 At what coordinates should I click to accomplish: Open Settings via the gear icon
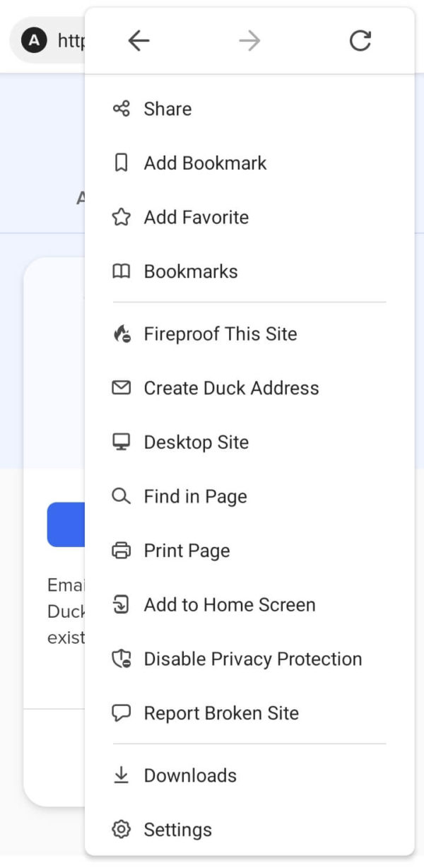coord(122,829)
